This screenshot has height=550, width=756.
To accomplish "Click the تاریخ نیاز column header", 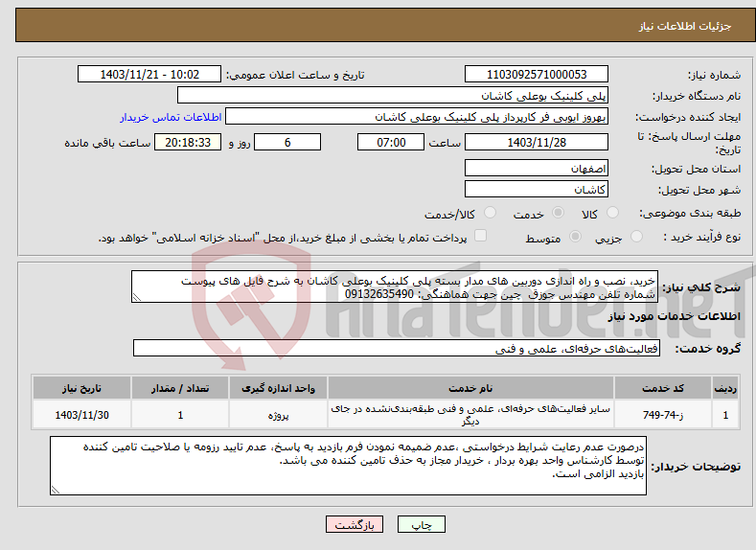I will tap(82, 388).
